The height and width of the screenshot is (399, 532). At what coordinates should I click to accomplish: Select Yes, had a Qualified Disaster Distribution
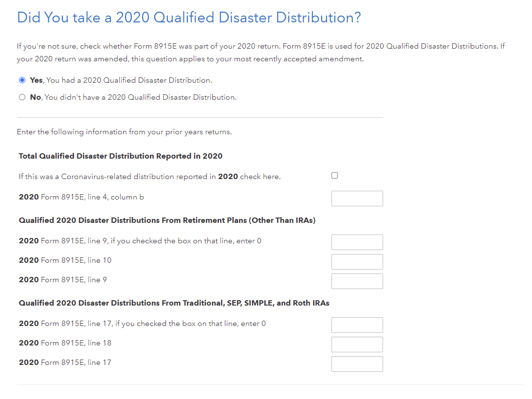click(22, 80)
